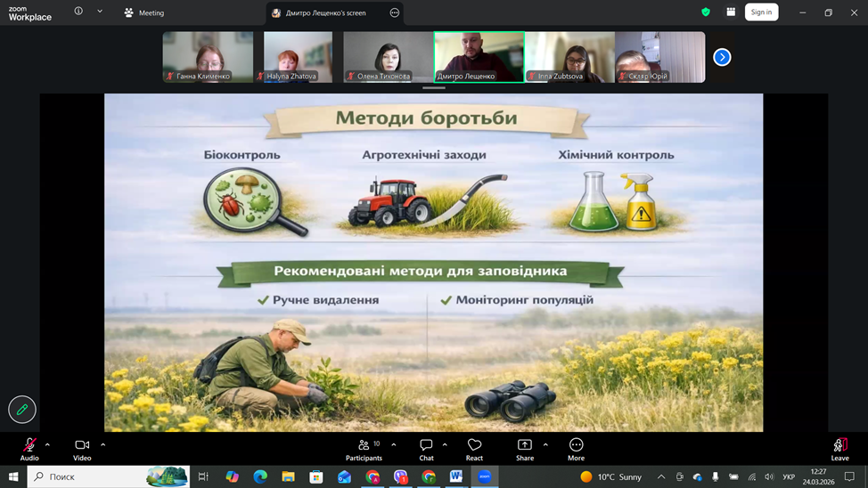Image resolution: width=868 pixels, height=488 pixels.
Task: Open Microsoft Word from the taskbar
Action: click(x=456, y=476)
